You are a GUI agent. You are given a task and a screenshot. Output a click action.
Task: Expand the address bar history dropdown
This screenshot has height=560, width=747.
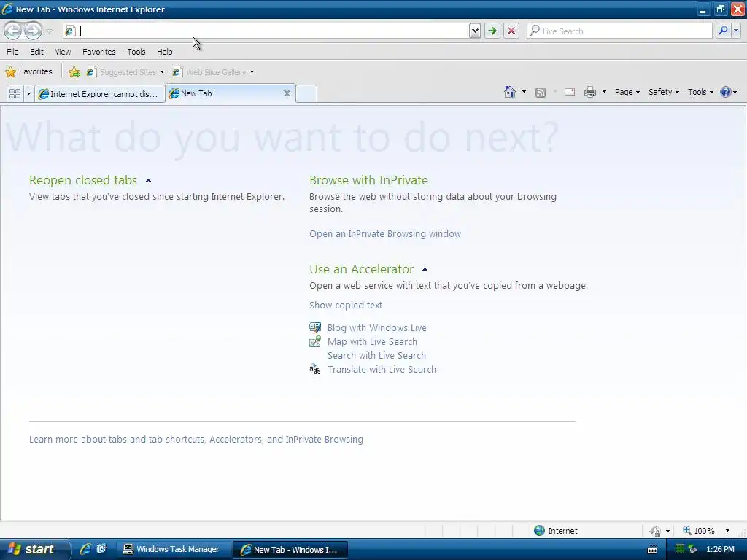[474, 31]
